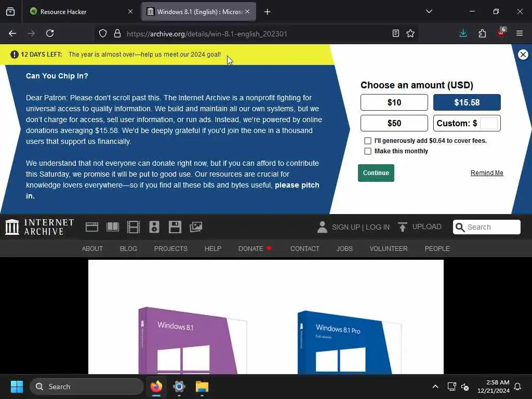The image size is (532, 399).
Task: Click the blue Windows 8.1 Pro box image
Action: (x=349, y=342)
